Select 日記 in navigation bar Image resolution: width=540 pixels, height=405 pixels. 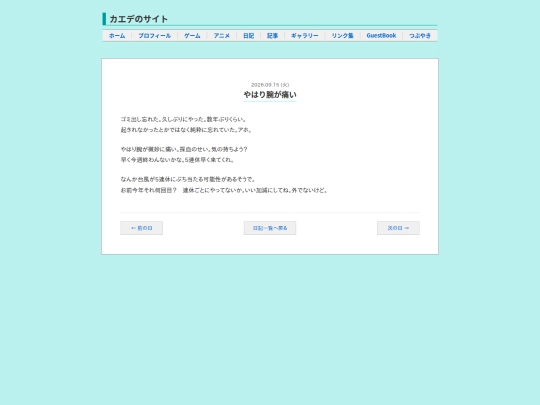[248, 35]
